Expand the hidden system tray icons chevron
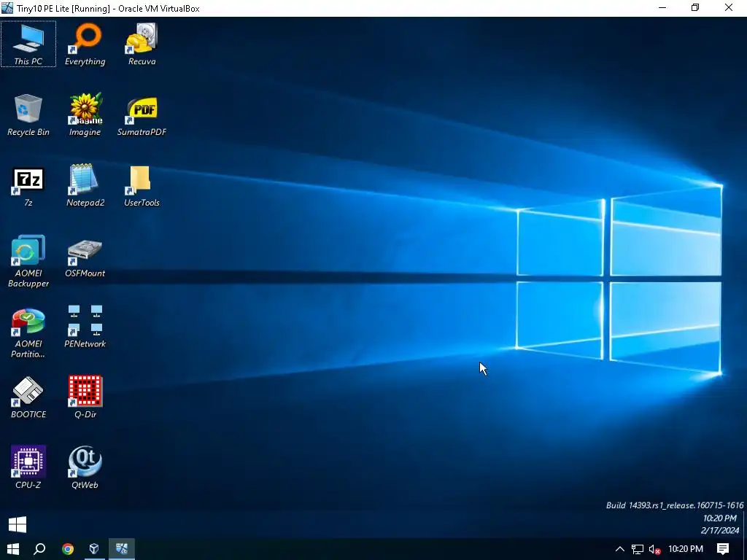Viewport: 747px width, 560px height. point(620,549)
